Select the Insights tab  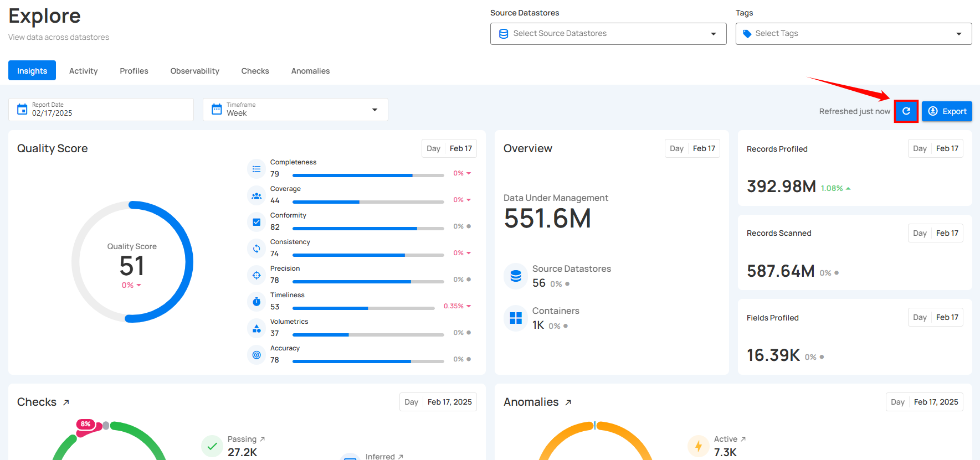pos(32,70)
